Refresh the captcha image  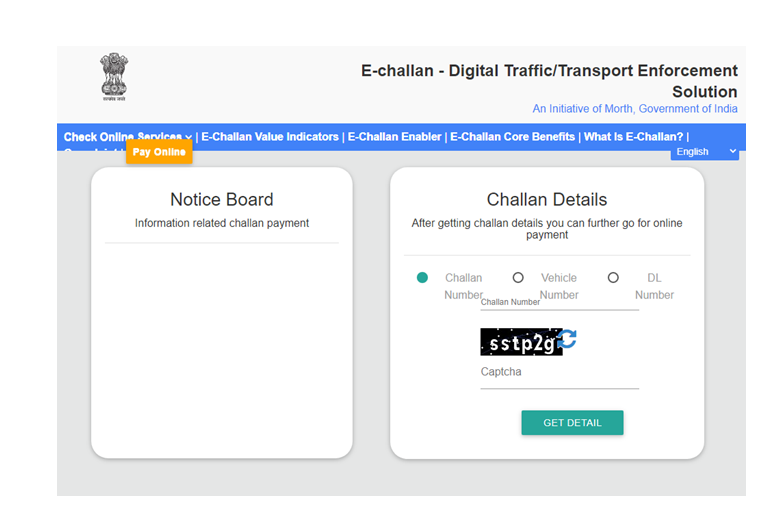(x=568, y=340)
